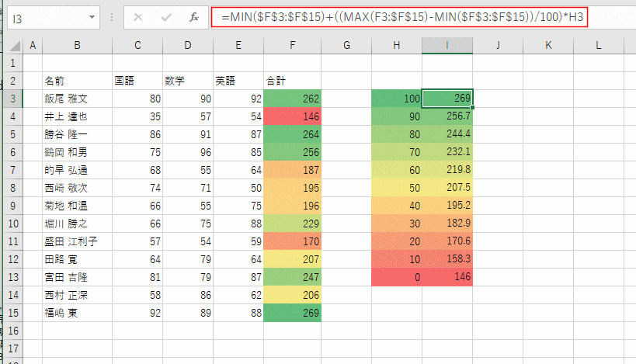Click the Insert Function fx icon
Viewport: 636px width, 364px height.
tap(194, 17)
